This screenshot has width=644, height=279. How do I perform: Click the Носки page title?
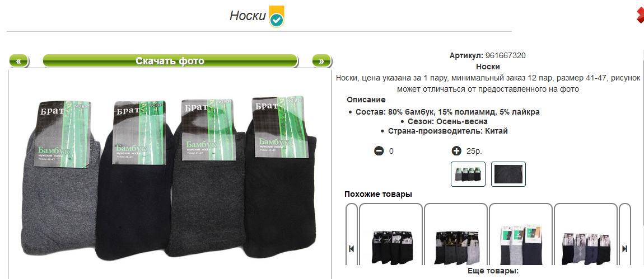248,16
